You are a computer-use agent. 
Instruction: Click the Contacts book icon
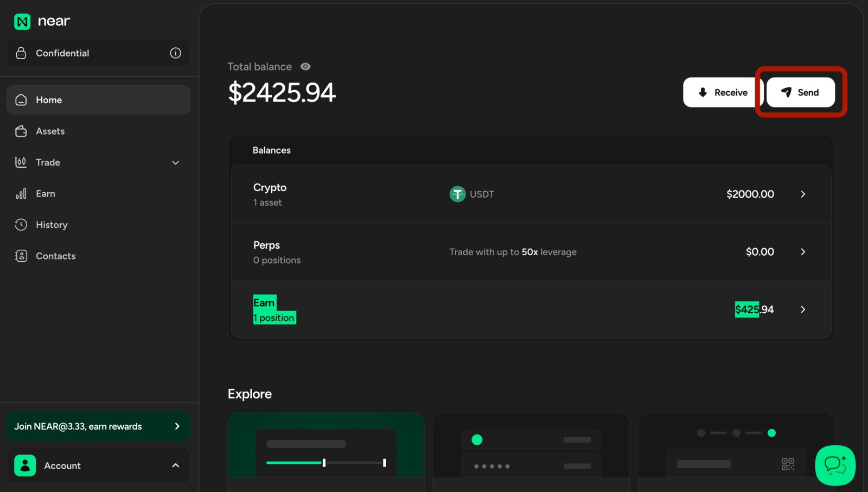point(21,256)
